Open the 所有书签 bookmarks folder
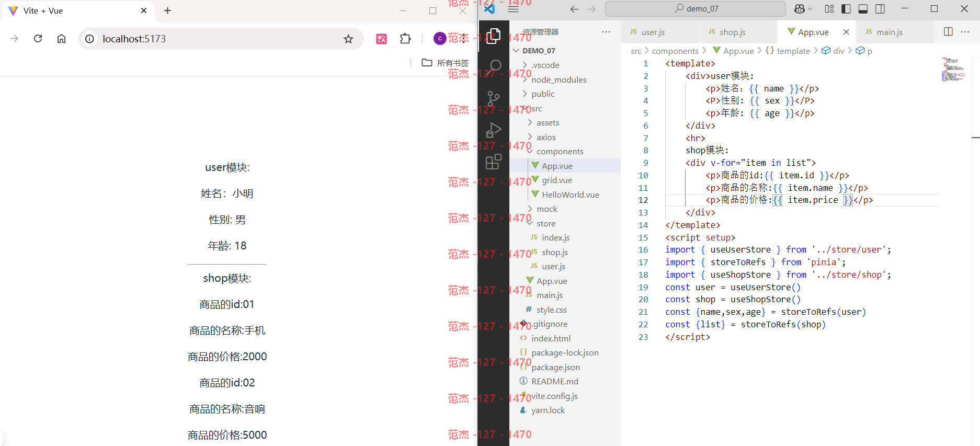 (x=446, y=63)
